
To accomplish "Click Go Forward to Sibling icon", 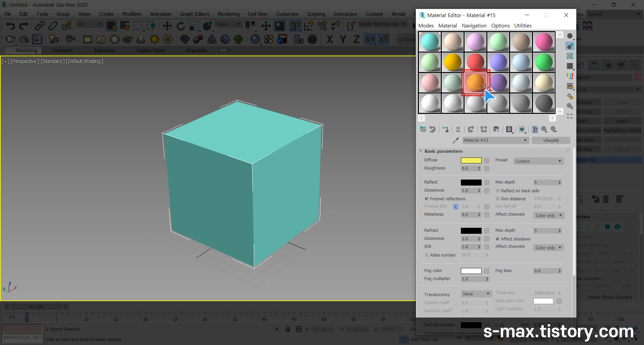I will [x=554, y=129].
